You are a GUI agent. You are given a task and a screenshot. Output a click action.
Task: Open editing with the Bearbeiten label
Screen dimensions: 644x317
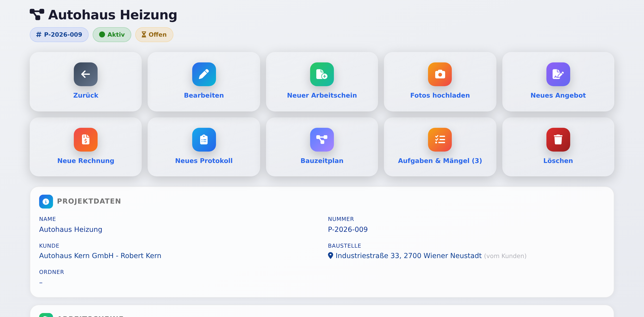pyautogui.click(x=204, y=95)
